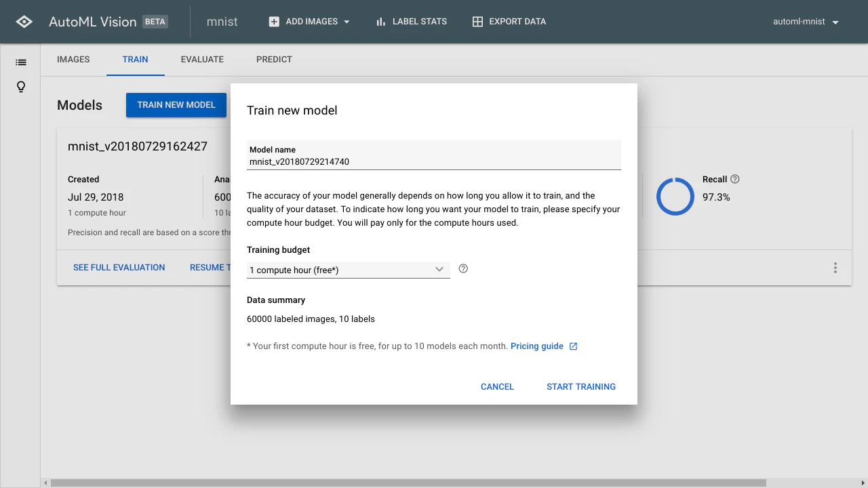Image resolution: width=868 pixels, height=488 pixels.
Task: Cancel the Train new model dialog
Action: pos(497,387)
